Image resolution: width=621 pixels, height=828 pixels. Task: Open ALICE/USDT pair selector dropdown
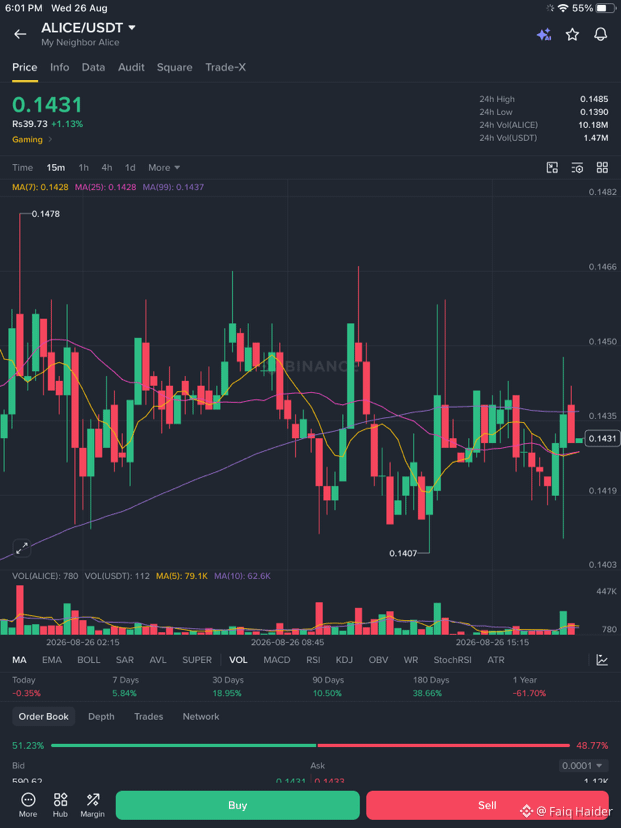88,27
